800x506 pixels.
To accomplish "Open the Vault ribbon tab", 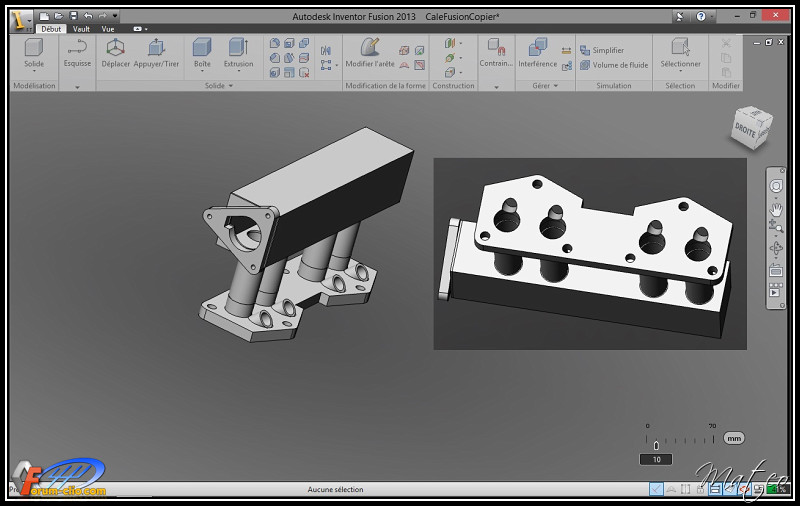I will coord(81,29).
